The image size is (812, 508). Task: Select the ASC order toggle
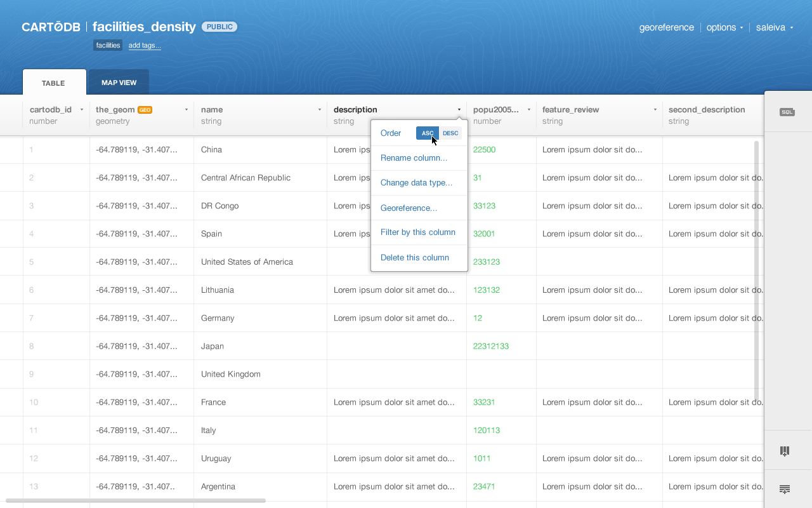tap(428, 133)
